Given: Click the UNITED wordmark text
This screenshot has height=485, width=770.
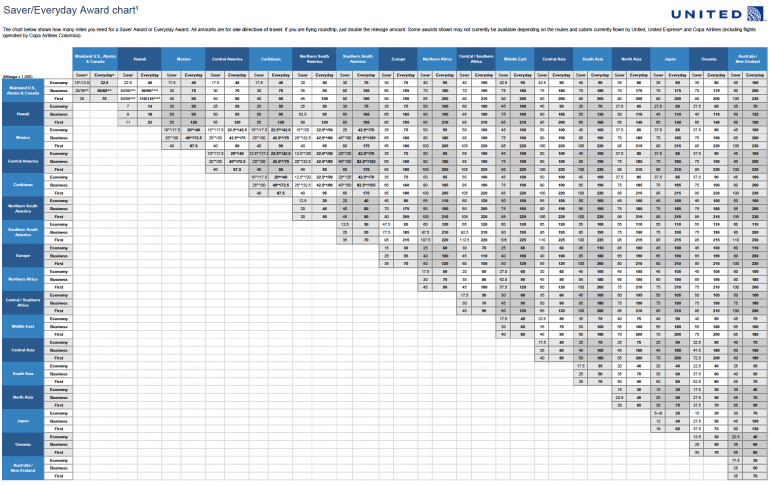Looking at the screenshot, I should (x=703, y=14).
